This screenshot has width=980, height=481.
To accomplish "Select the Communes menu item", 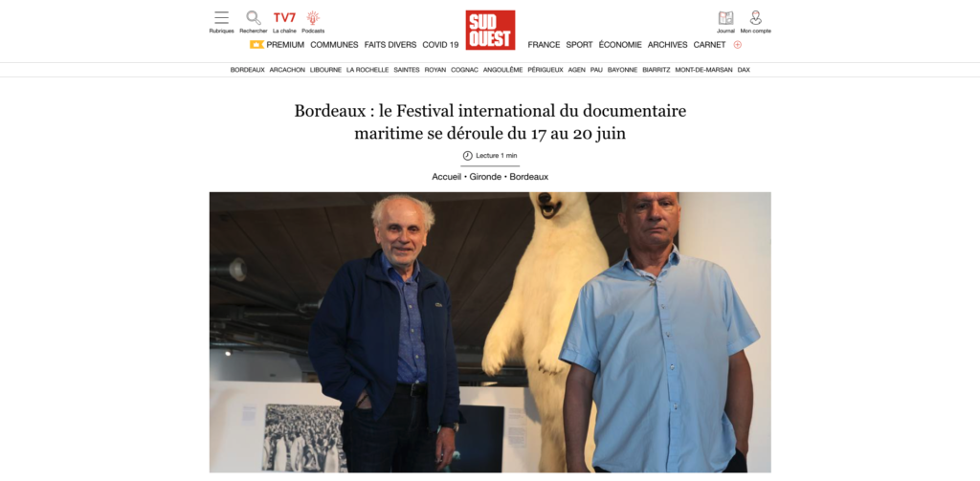I will 334,44.
